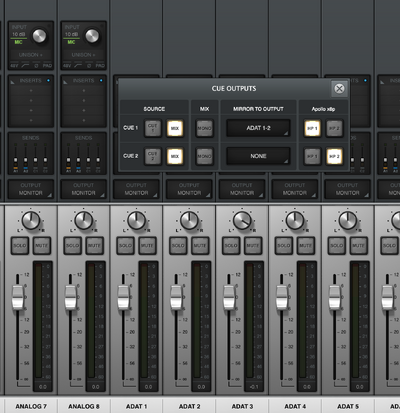The width and height of the screenshot is (400, 413).
Task: Click the Analog 8 pan knob
Action: pyautogui.click(x=84, y=220)
